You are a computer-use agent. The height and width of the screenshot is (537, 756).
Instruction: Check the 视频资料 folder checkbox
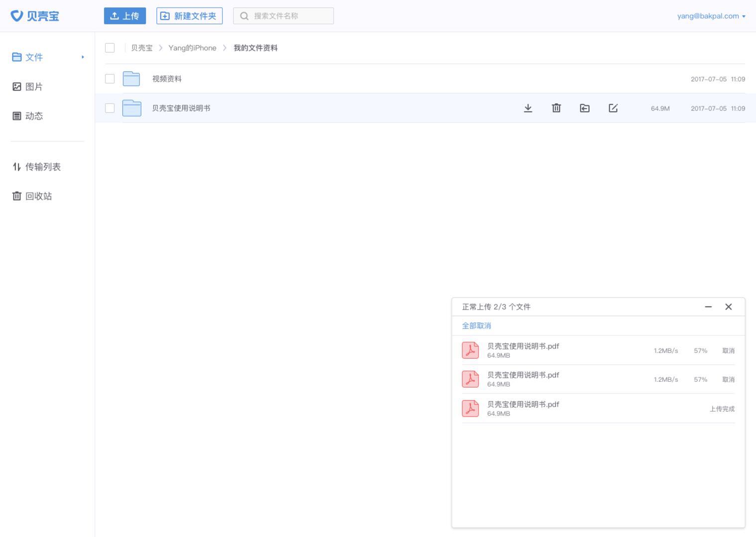coord(110,79)
